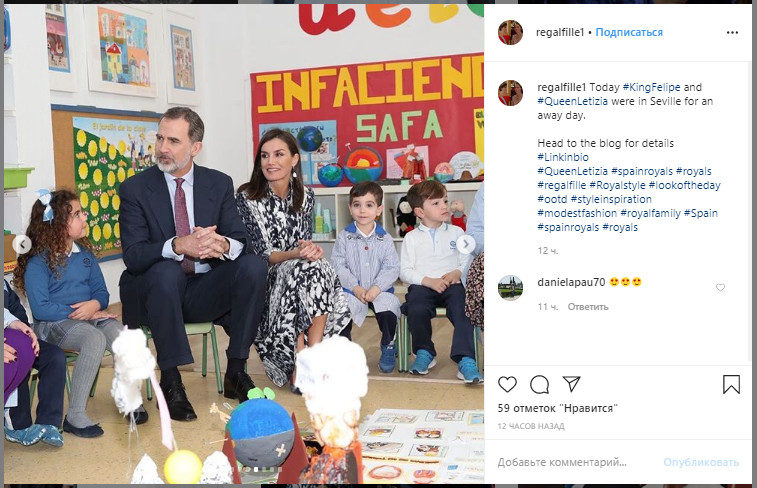Like the post with the heart icon
This screenshot has width=757, height=488.
(507, 385)
